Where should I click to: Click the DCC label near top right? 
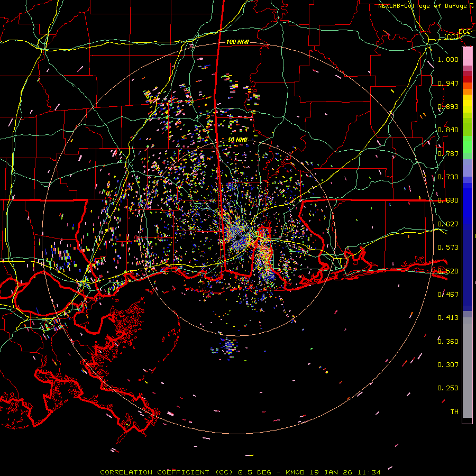tap(465, 32)
